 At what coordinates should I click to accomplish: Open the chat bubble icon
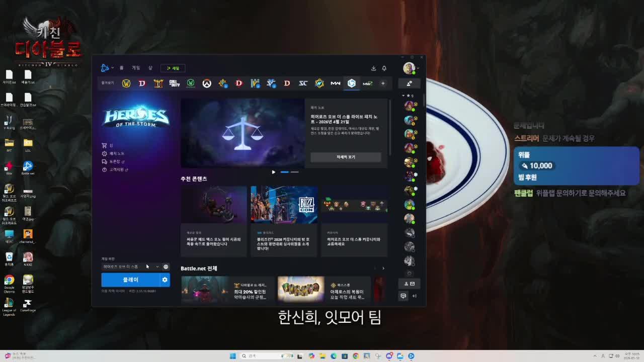tap(403, 296)
